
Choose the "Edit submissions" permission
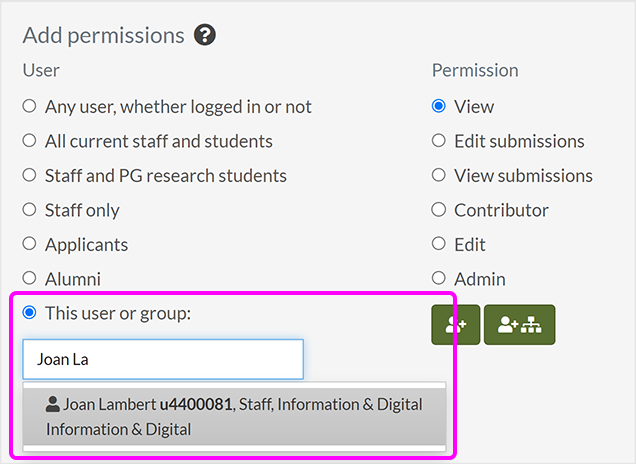pos(439,141)
